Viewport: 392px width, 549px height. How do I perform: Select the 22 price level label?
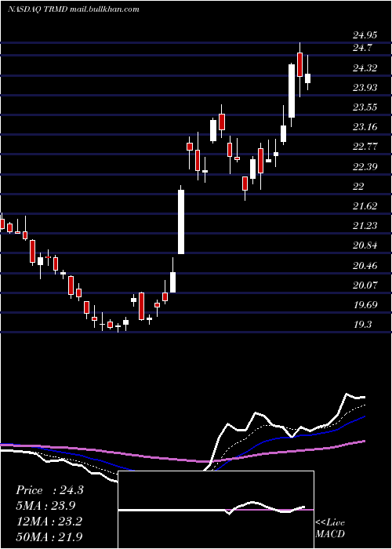[358, 187]
